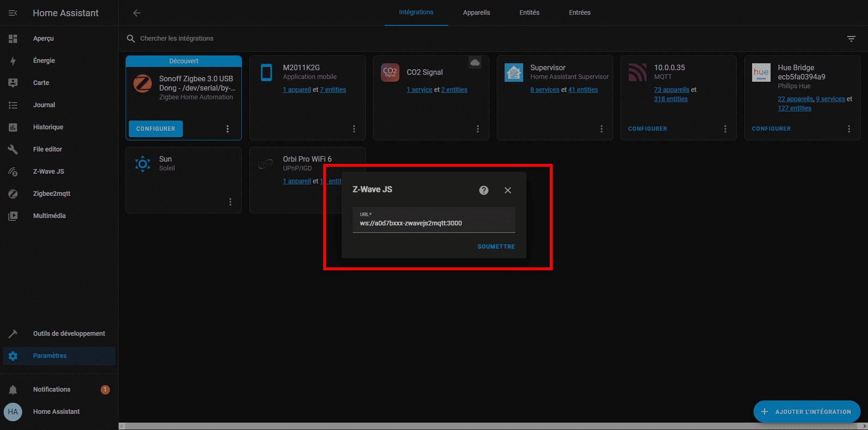Image resolution: width=868 pixels, height=430 pixels.
Task: Open M2011K2G 1 appareil link
Action: (x=297, y=90)
